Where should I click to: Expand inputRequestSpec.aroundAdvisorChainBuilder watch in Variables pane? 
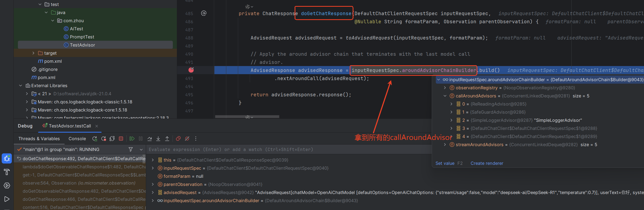point(153,201)
